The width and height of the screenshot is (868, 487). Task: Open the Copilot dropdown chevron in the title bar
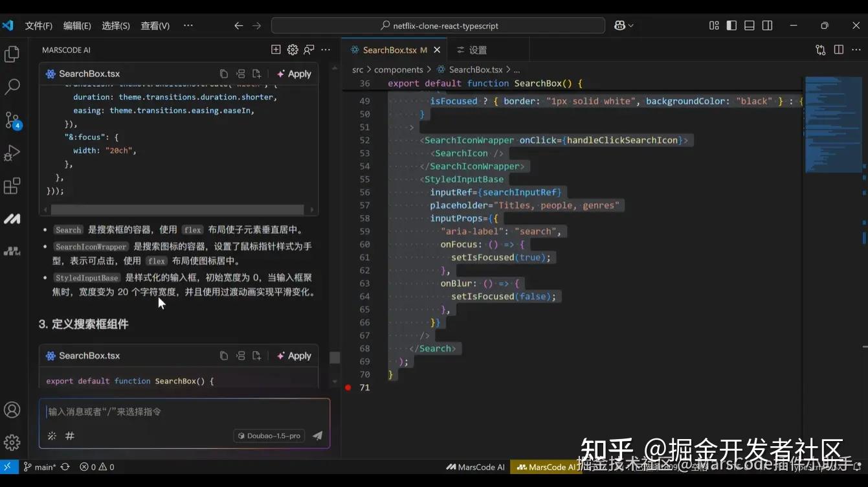click(631, 25)
